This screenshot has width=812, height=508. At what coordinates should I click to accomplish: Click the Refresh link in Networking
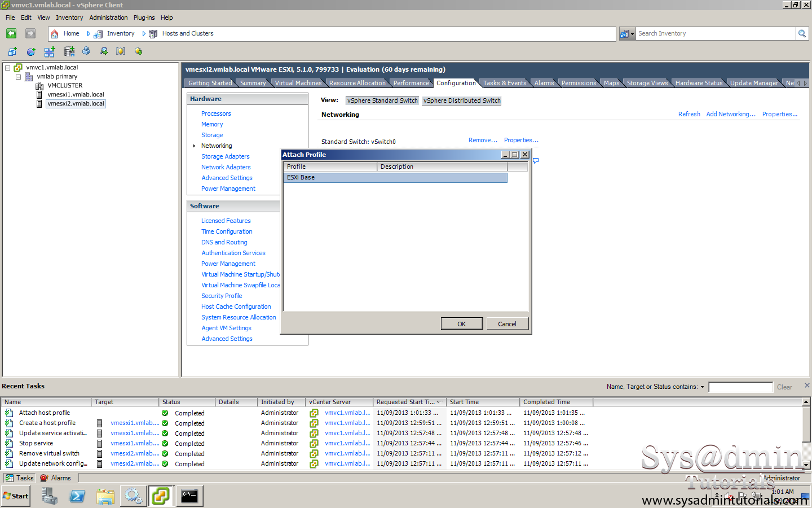689,114
